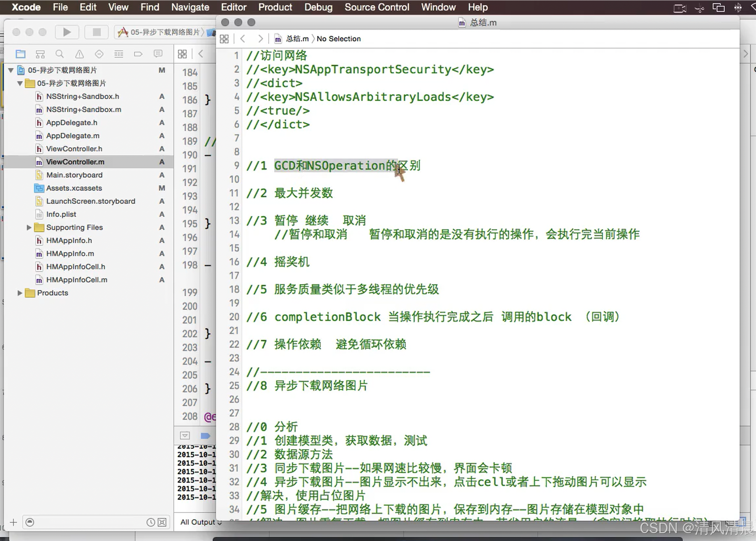Open the Report navigator speech-bubble icon
This screenshot has width=756, height=541.
158,54
